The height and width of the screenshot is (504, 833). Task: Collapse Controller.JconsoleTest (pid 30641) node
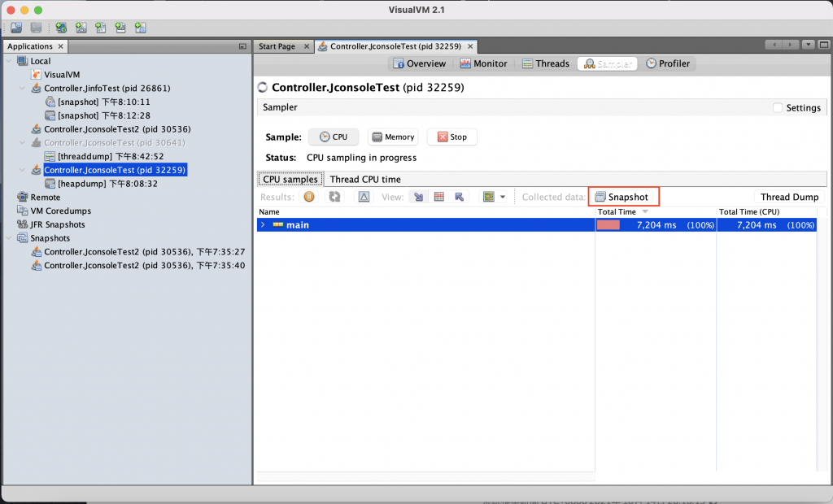click(x=22, y=143)
